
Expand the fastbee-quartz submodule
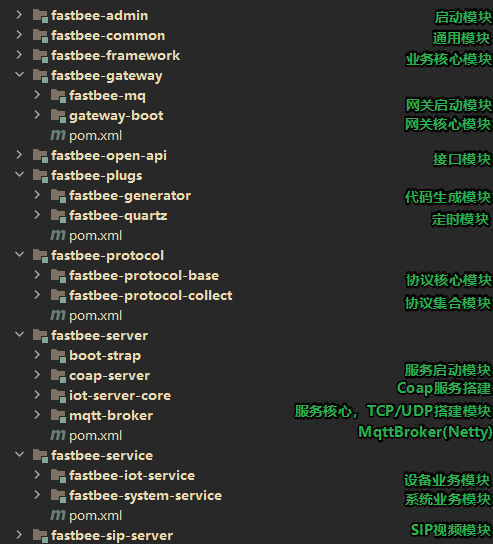37,215
